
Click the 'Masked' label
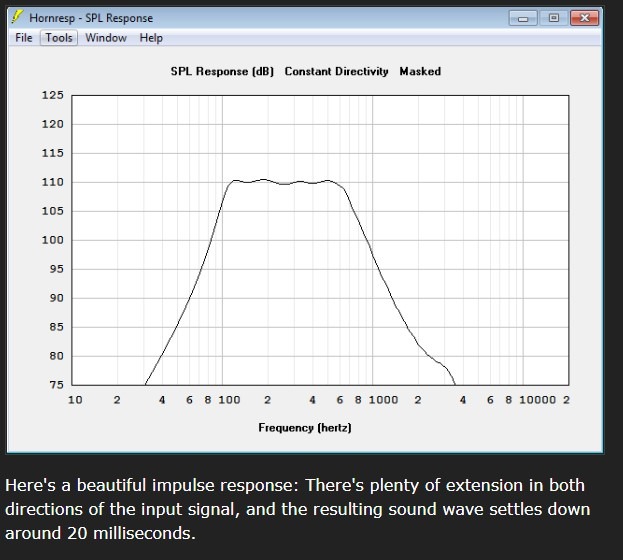(420, 72)
